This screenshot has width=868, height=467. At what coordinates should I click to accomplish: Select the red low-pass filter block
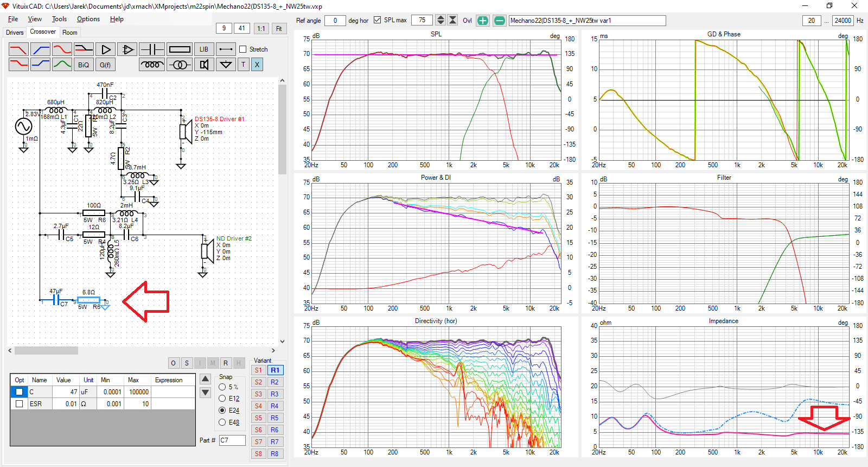point(18,49)
